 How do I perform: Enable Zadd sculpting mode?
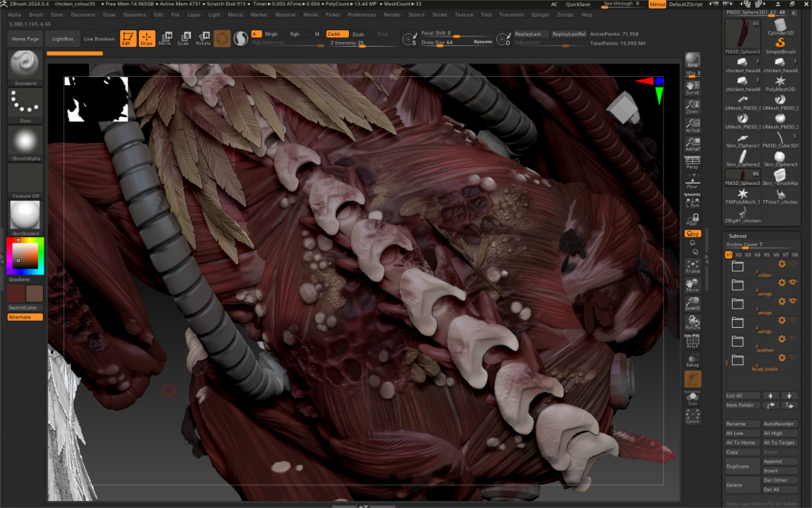pyautogui.click(x=337, y=33)
